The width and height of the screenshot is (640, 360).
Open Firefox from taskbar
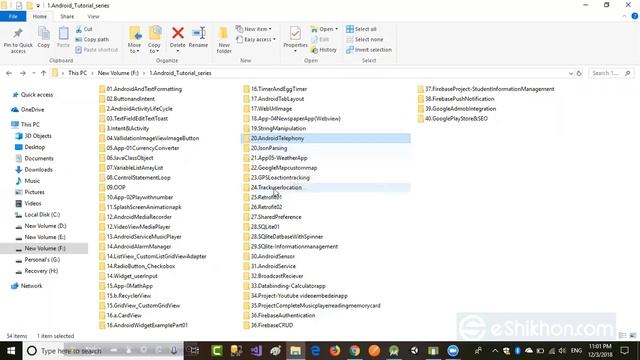[335, 351]
